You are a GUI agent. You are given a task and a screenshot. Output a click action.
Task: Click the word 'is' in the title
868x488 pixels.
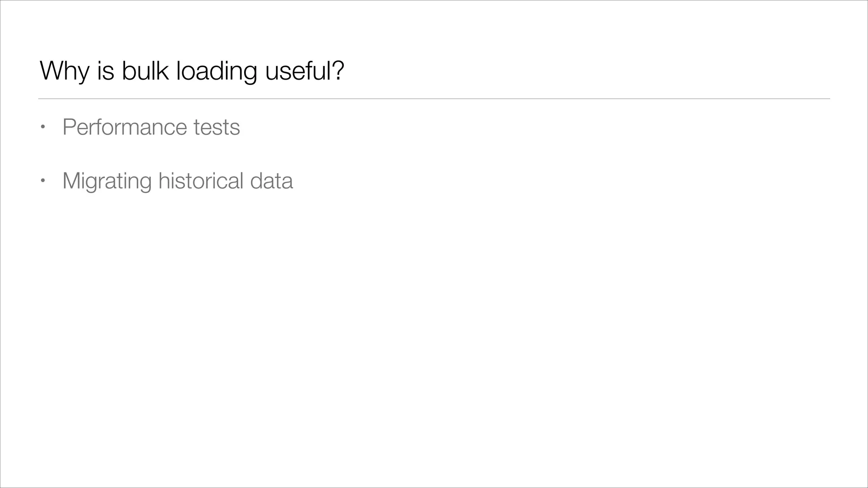coord(106,71)
